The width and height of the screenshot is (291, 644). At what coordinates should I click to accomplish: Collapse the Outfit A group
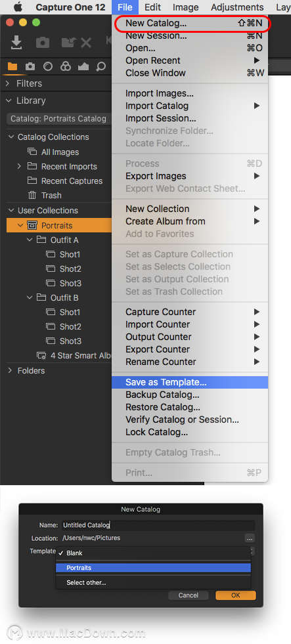tap(30, 240)
